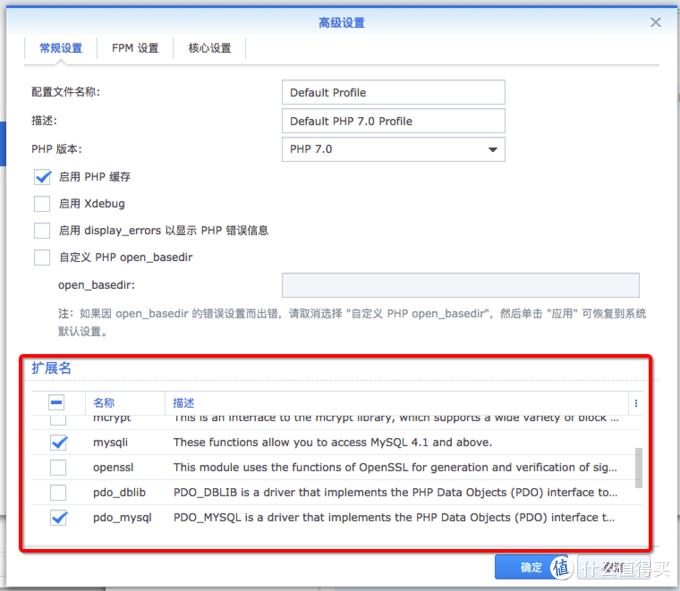Click the mysqli description 'These functions allow you...'

[333, 443]
